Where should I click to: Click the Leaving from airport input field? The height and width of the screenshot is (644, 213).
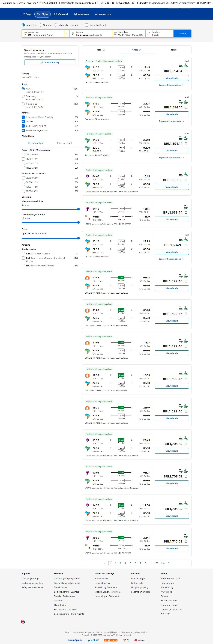43,33
